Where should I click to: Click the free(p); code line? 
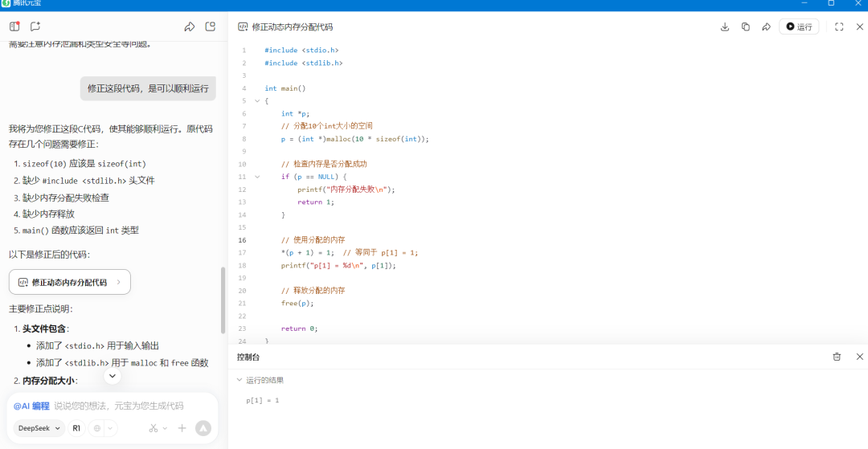coord(297,303)
